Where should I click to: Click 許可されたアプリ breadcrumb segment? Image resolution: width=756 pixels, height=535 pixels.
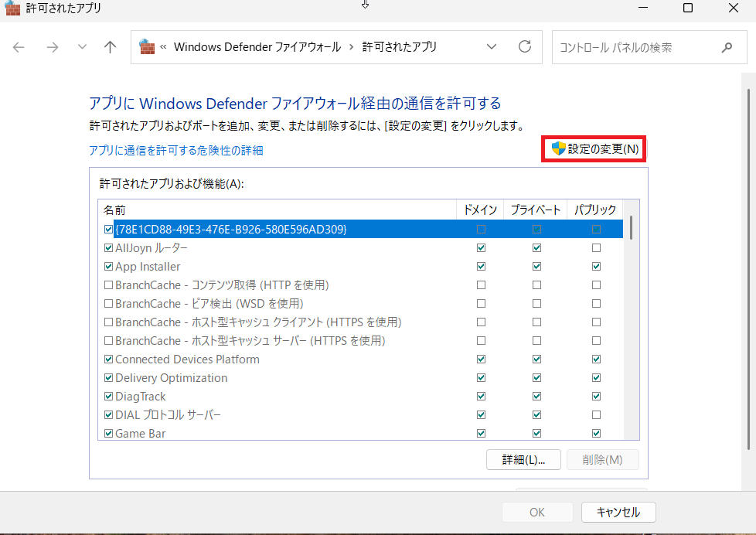click(399, 47)
